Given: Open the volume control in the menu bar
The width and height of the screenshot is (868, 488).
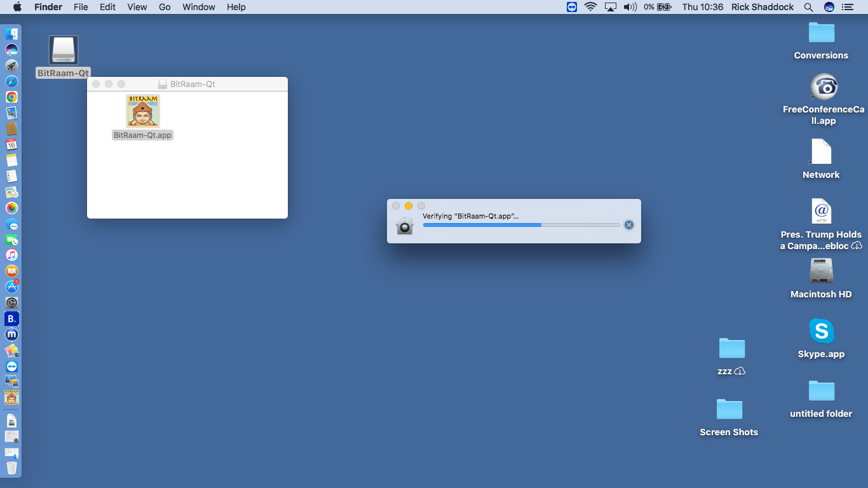Looking at the screenshot, I should tap(630, 7).
